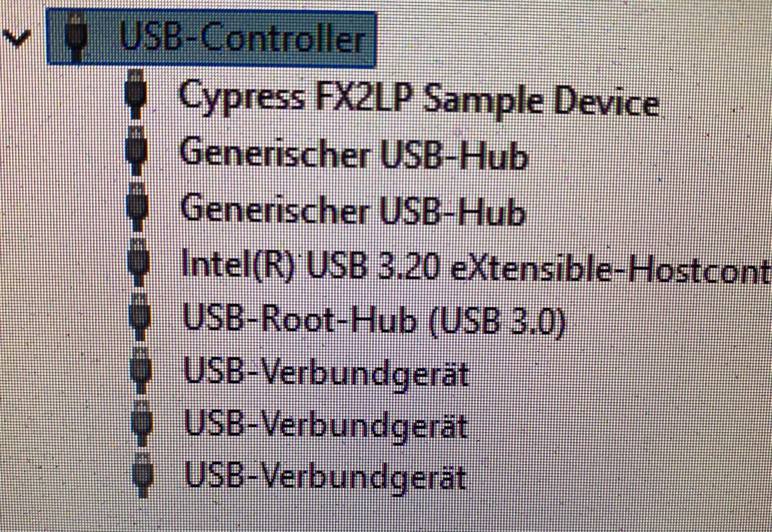
Task: Click the first USB-Verbundgerät icon
Action: point(141,370)
